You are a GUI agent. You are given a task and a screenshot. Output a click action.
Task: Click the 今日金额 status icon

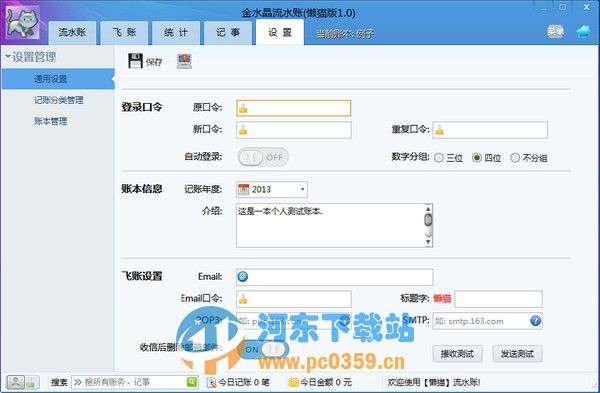293,382
